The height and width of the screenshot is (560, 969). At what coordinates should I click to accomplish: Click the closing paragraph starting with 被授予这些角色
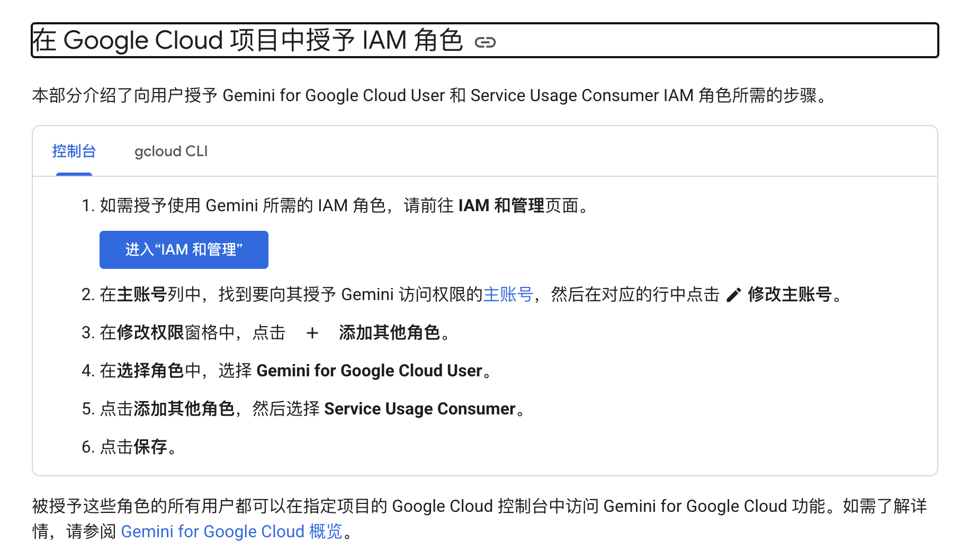[479, 506]
